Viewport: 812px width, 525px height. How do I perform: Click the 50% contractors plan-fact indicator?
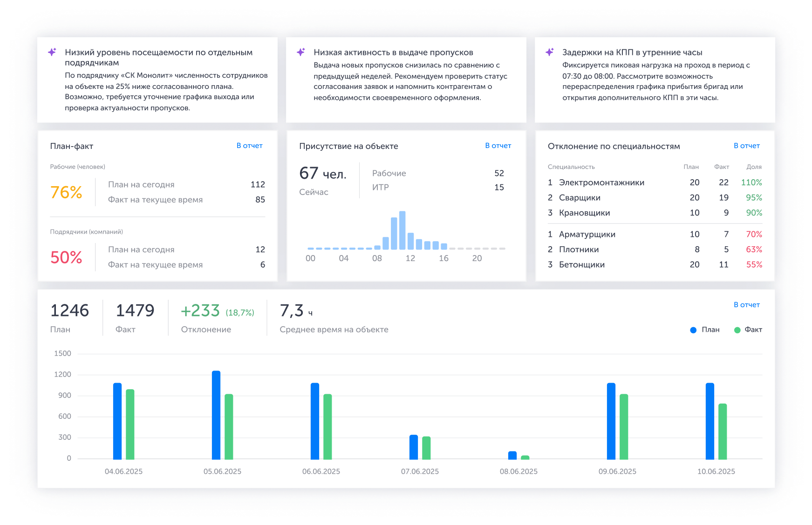66,257
